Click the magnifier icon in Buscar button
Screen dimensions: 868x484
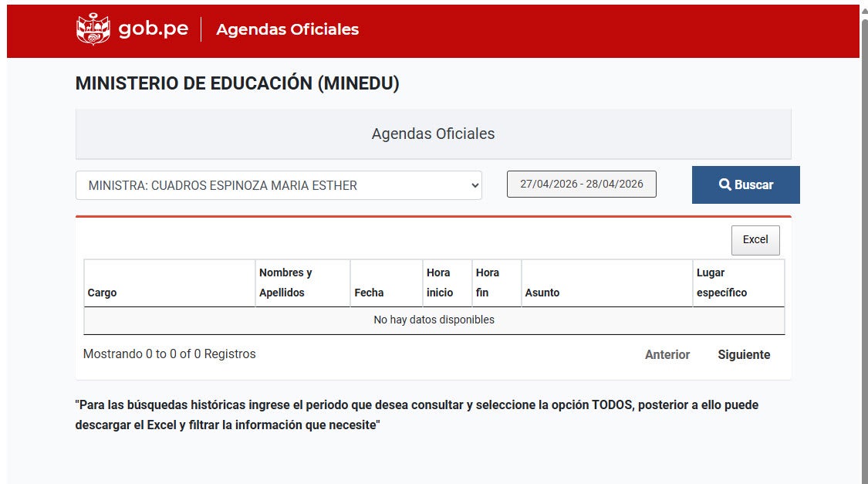(724, 185)
